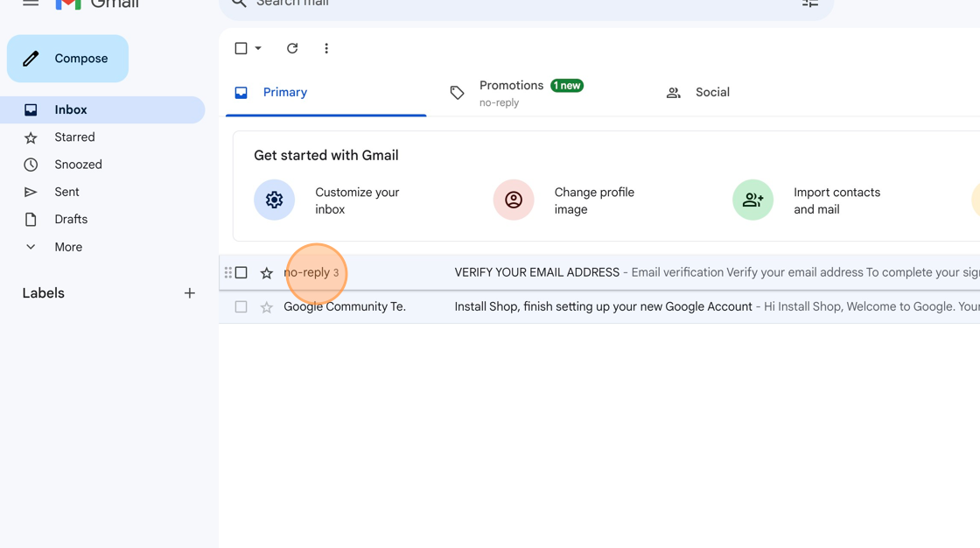Image resolution: width=980 pixels, height=548 pixels.
Task: Switch to the Primary tab
Action: pyautogui.click(x=325, y=93)
